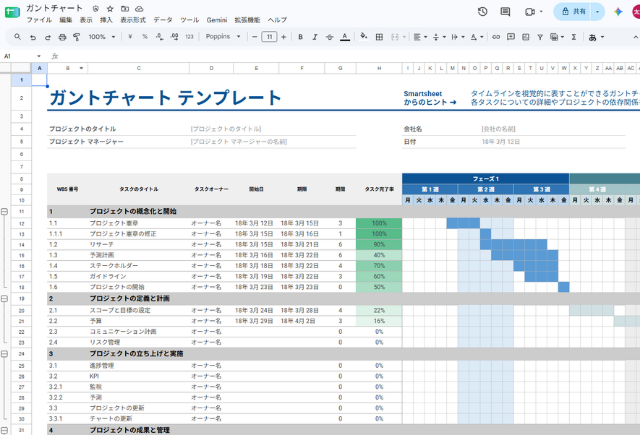Viewport: 640px width, 436px height.
Task: Click the font size field
Action: click(269, 37)
